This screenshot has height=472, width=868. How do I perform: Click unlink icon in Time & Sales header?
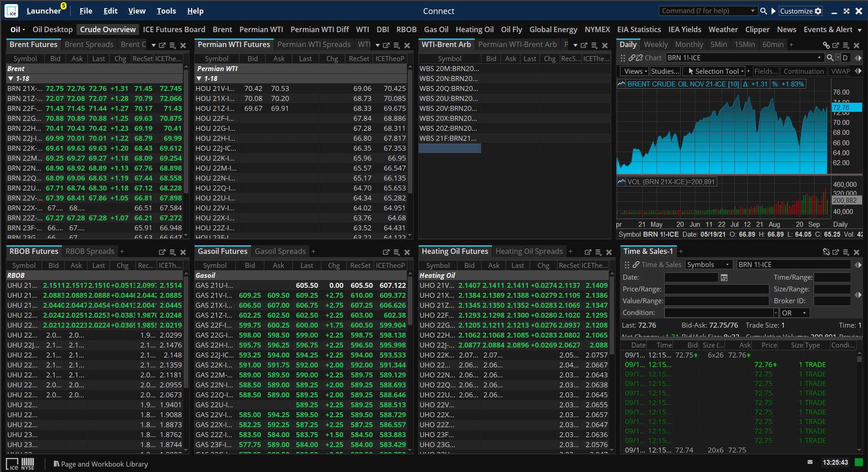[826, 252]
